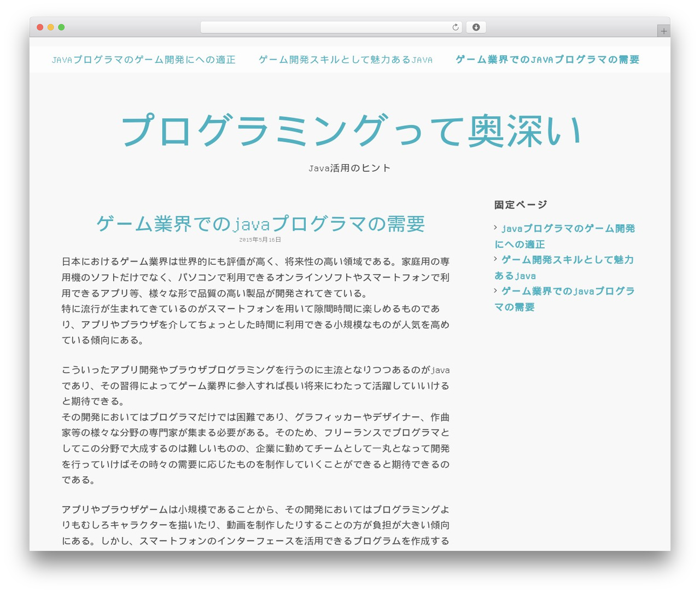Click the tagline Java活用のヒント

point(350,168)
